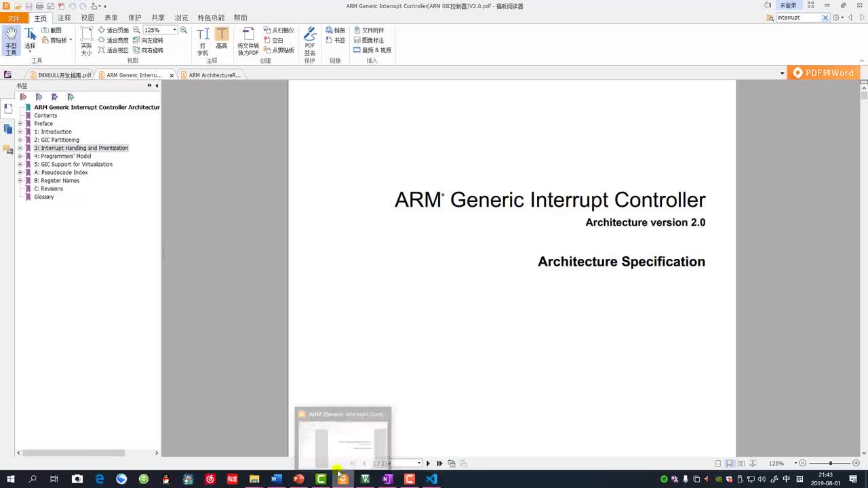Image resolution: width=868 pixels, height=488 pixels.
Task: Expand the A: Pseudocode Index bookmark
Action: 20,172
